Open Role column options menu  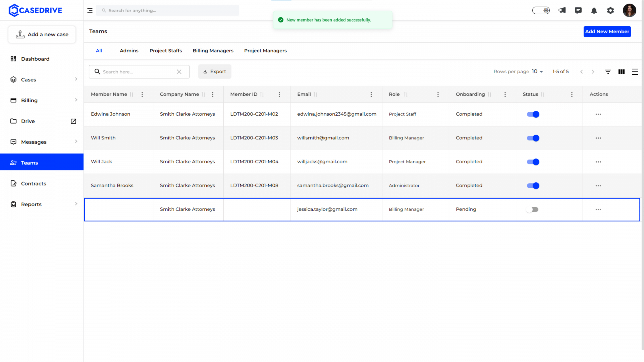point(438,95)
